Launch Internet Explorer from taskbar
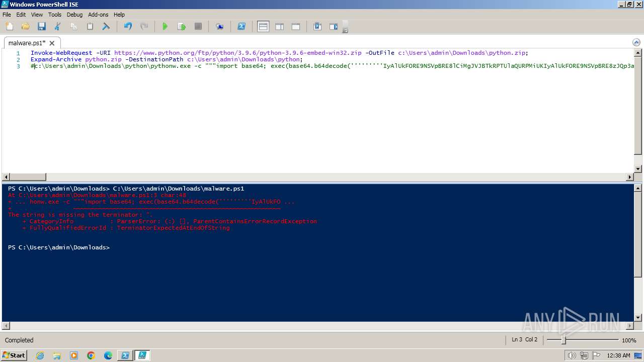 (x=40, y=355)
